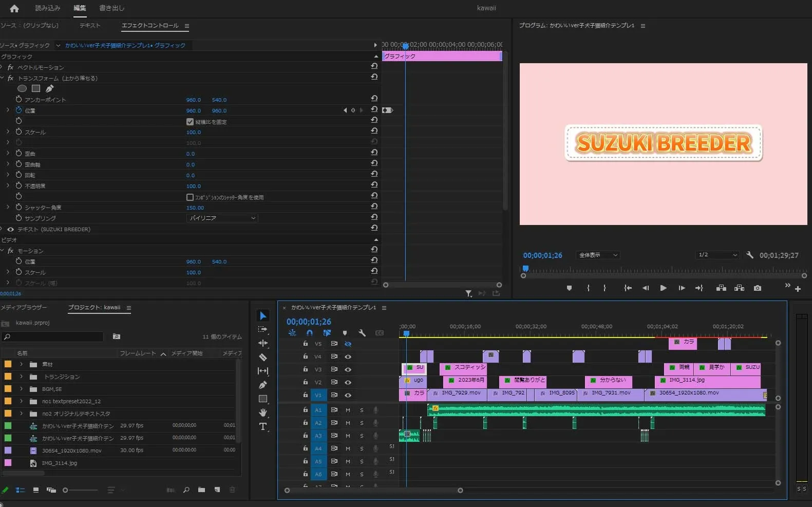Mute audio track A1
Screen dimensions: 812x507
(348, 410)
